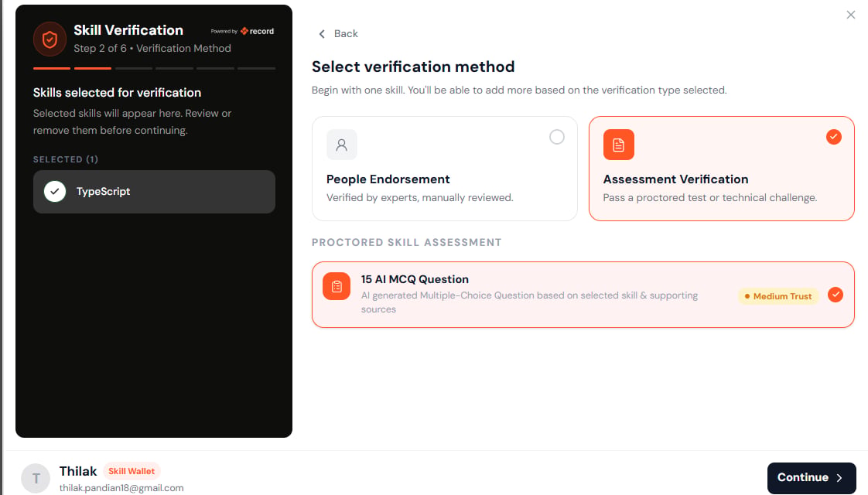The image size is (868, 495).
Task: Select the TypeScript skill row
Action: click(x=154, y=192)
